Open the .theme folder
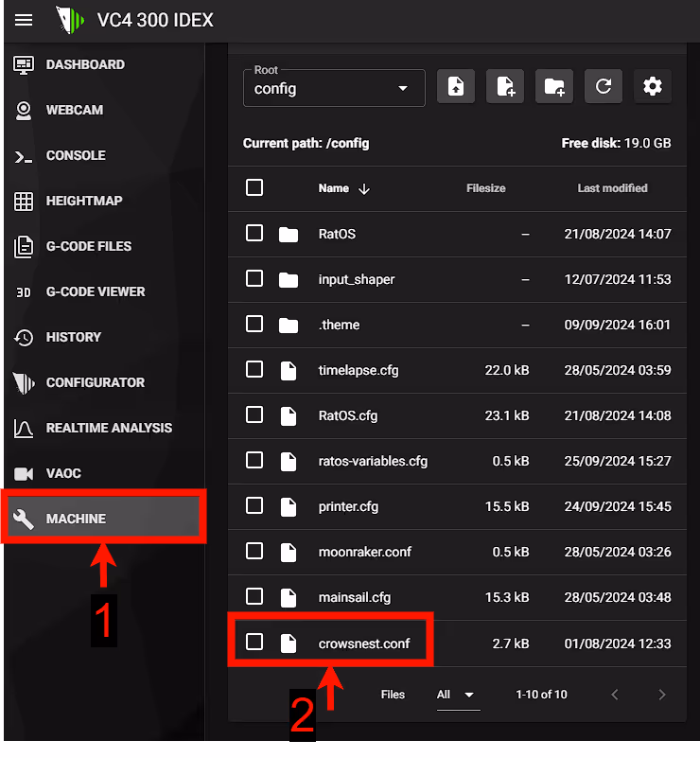The width and height of the screenshot is (700, 758). 339,325
